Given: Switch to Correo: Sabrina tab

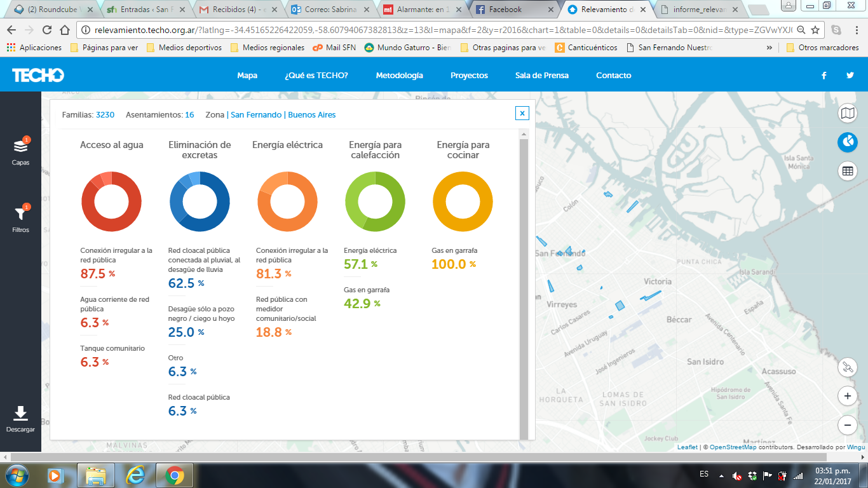Looking at the screenshot, I should tap(329, 10).
